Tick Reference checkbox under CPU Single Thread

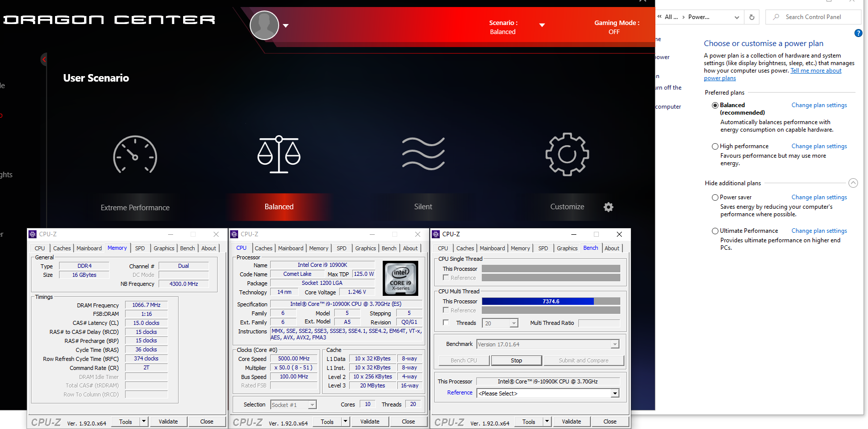pos(446,277)
